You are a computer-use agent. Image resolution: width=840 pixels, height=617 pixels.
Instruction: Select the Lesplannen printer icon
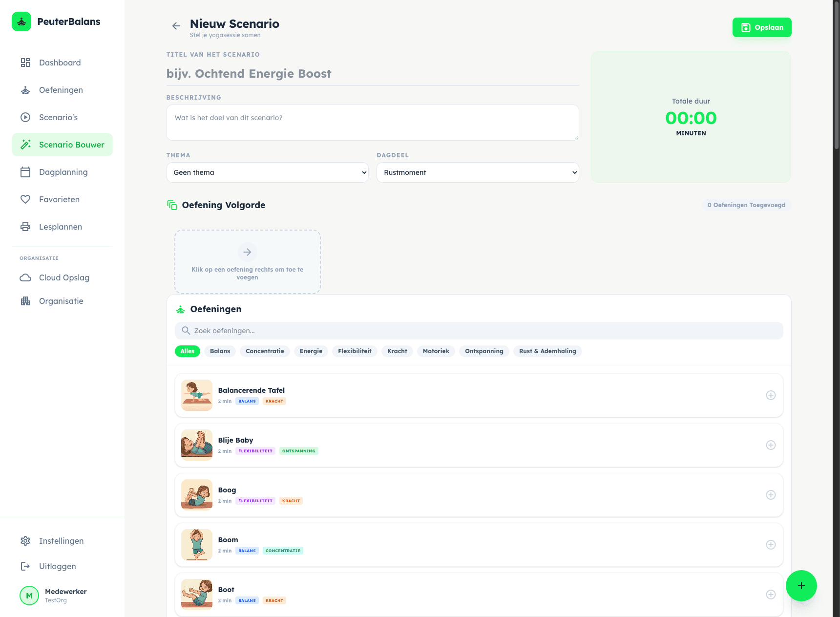(25, 227)
